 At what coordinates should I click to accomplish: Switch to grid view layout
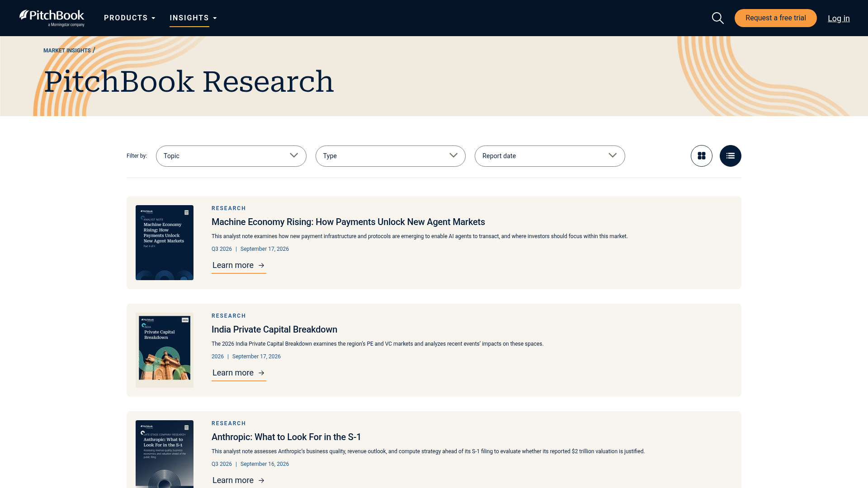coord(702,156)
